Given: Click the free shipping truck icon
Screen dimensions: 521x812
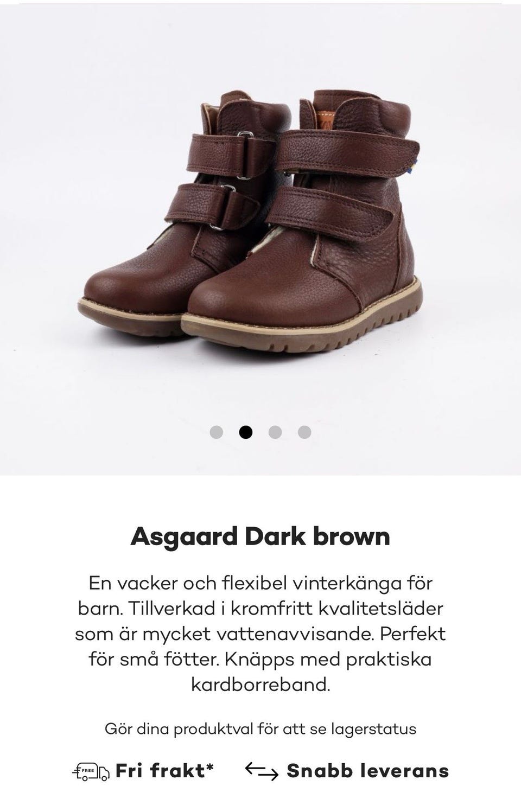Looking at the screenshot, I should (91, 771).
